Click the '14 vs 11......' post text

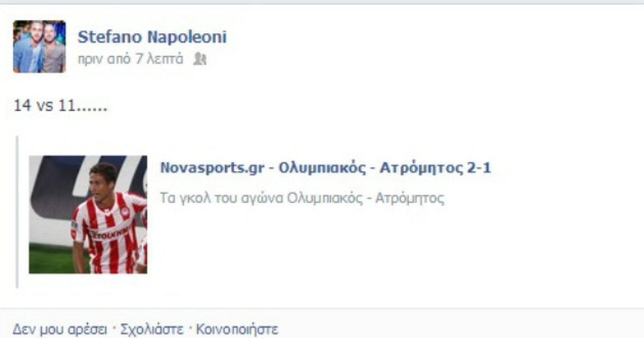(x=61, y=106)
